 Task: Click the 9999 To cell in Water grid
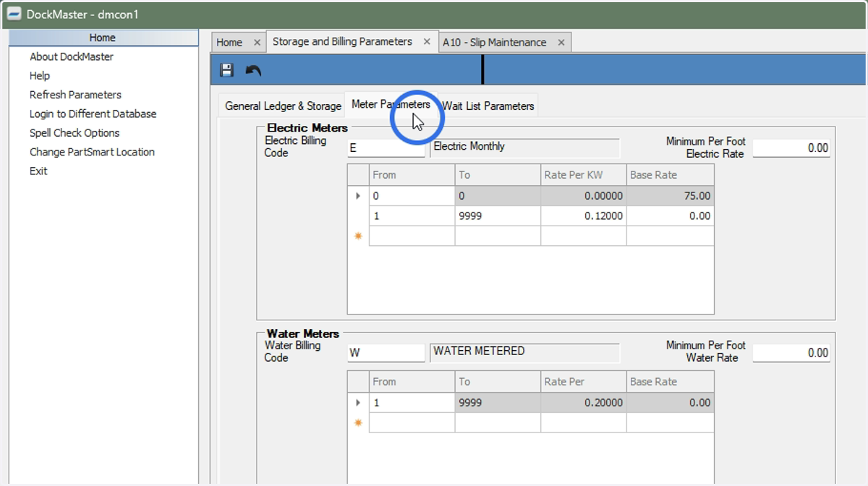coord(498,403)
